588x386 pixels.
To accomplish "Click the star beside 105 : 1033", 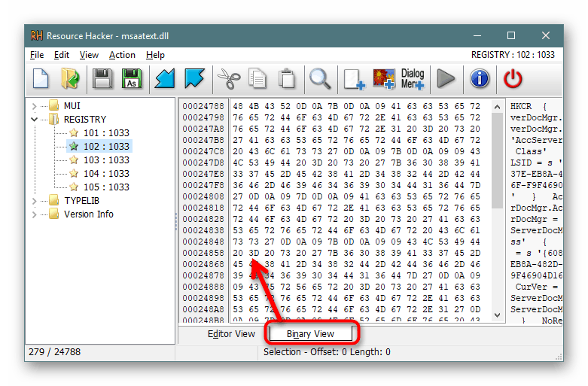I will [x=74, y=187].
